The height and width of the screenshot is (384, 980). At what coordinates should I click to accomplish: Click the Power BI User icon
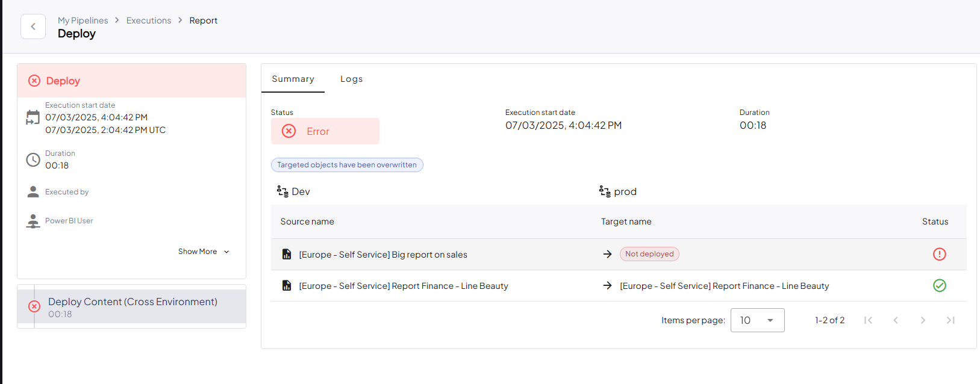coord(33,221)
